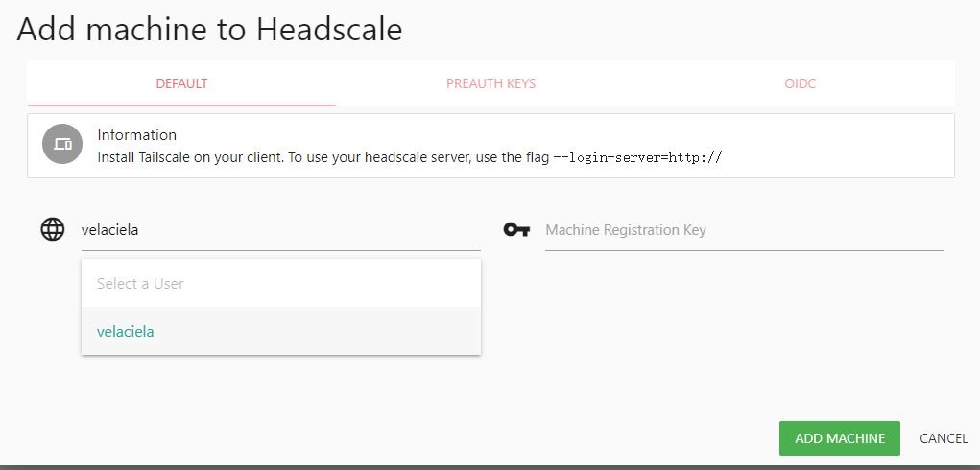980x470 pixels.
Task: Click the key icon next to Machine Registration Key
Action: [x=516, y=229]
